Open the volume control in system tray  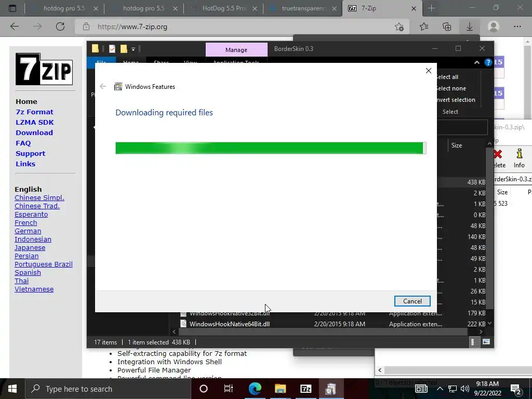465,389
